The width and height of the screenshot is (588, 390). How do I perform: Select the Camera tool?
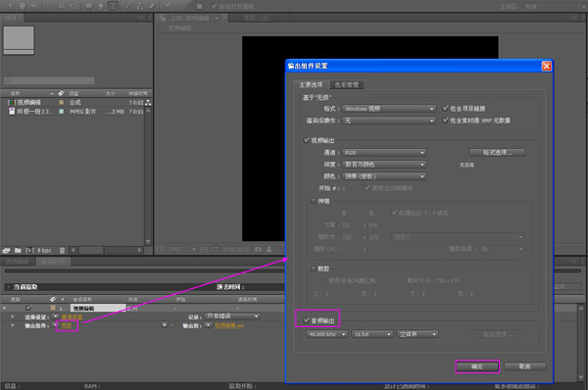pyautogui.click(x=62, y=5)
